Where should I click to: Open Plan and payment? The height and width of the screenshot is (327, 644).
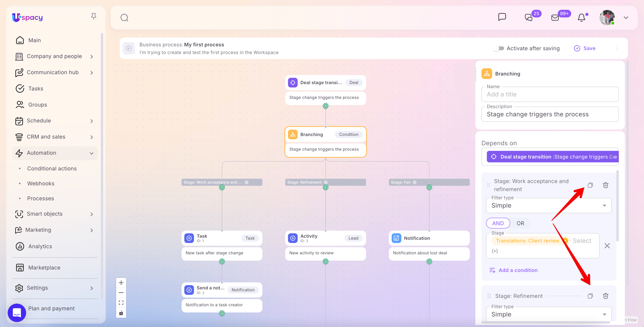tap(52, 308)
